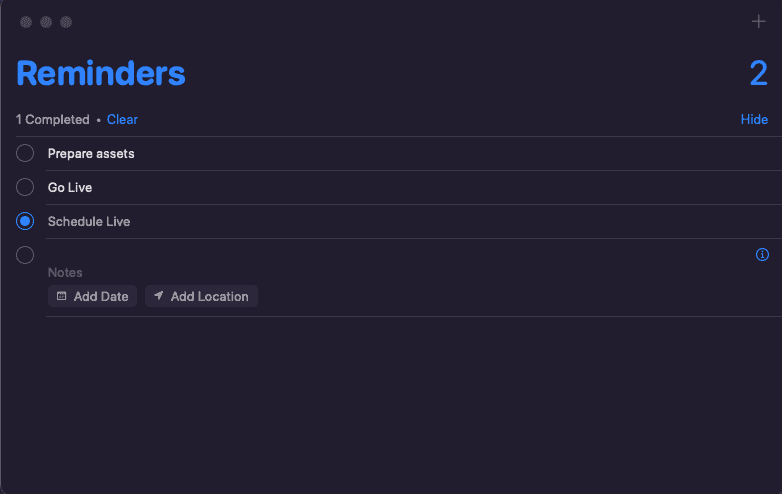Viewport: 782px width, 494px height.
Task: Click the 1 Completed label
Action: coord(52,119)
